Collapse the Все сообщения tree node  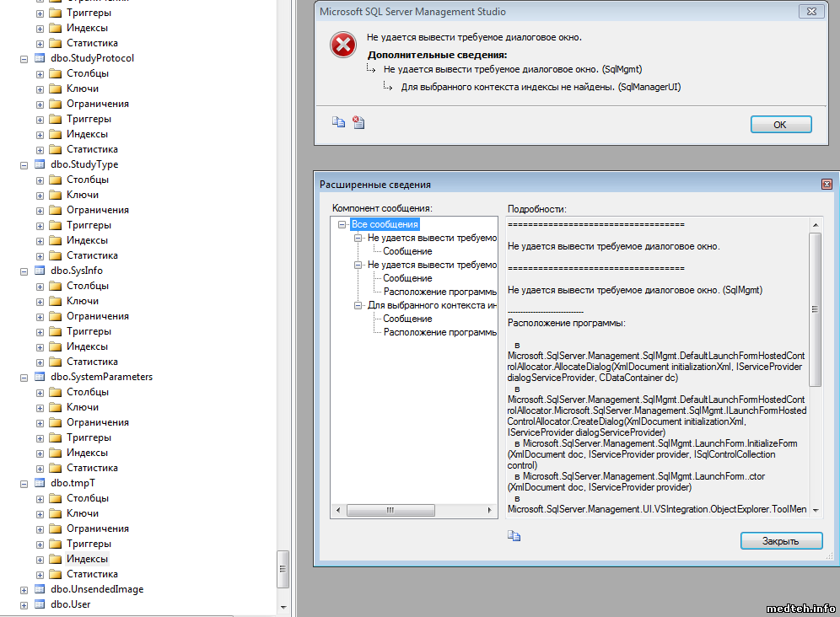pos(342,225)
